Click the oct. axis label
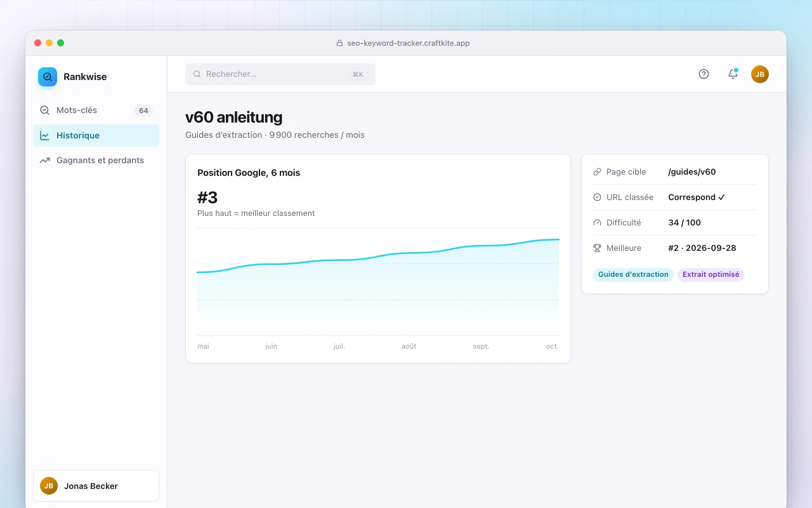Screen dimensions: 812x508 (x=553, y=347)
